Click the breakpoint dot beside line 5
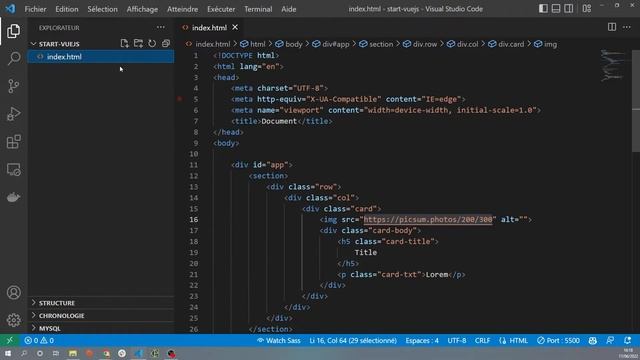Screen dimensions: 640x360 coord(180,99)
